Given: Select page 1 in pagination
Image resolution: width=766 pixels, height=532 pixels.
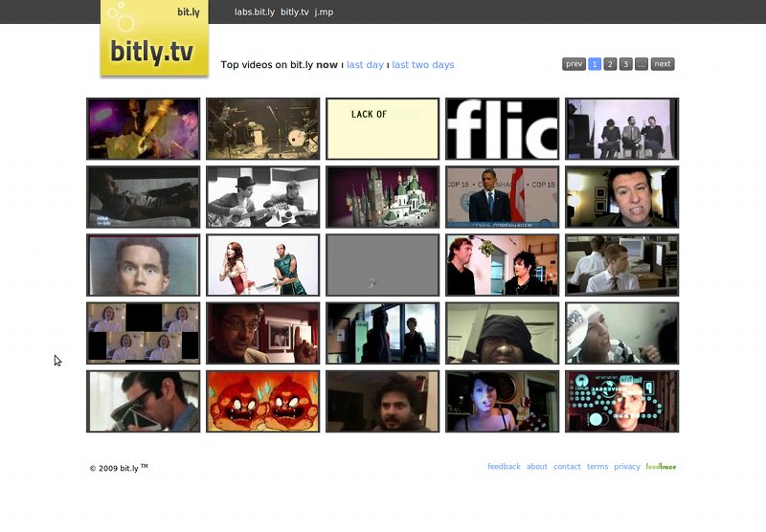Looking at the screenshot, I should pos(595,64).
